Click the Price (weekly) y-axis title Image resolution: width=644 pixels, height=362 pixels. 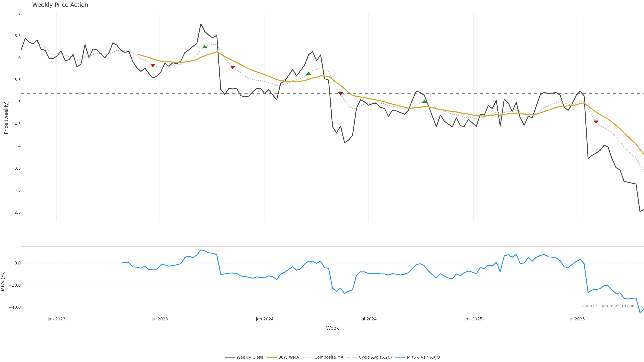coord(6,118)
